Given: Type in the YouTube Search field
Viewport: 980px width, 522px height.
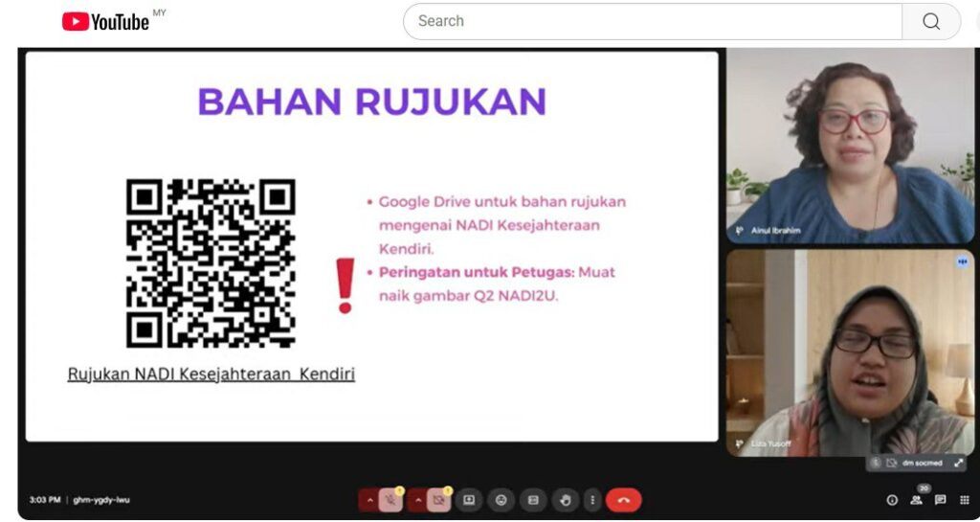Looking at the screenshot, I should (x=651, y=21).
